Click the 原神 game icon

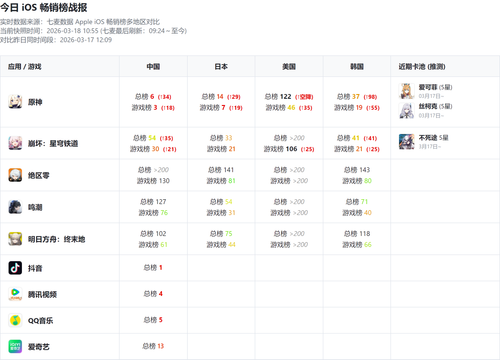click(x=15, y=102)
